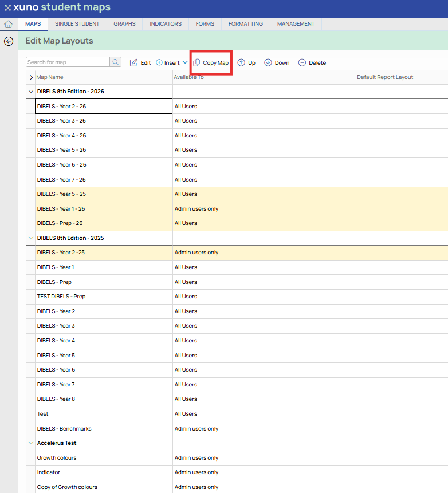Screen dimensions: 448x493
Task: Open the FORMS tab
Action: [x=205, y=24]
